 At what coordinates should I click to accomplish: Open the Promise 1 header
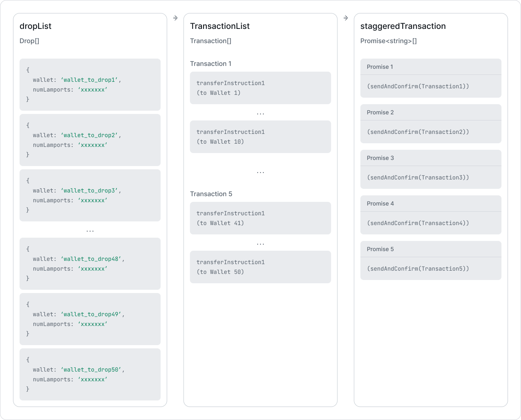coord(431,67)
